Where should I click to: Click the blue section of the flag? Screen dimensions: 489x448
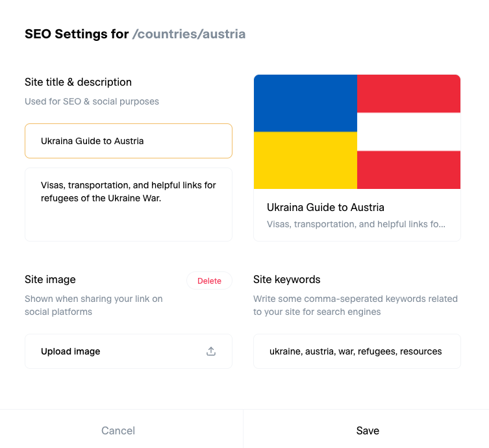[305, 103]
